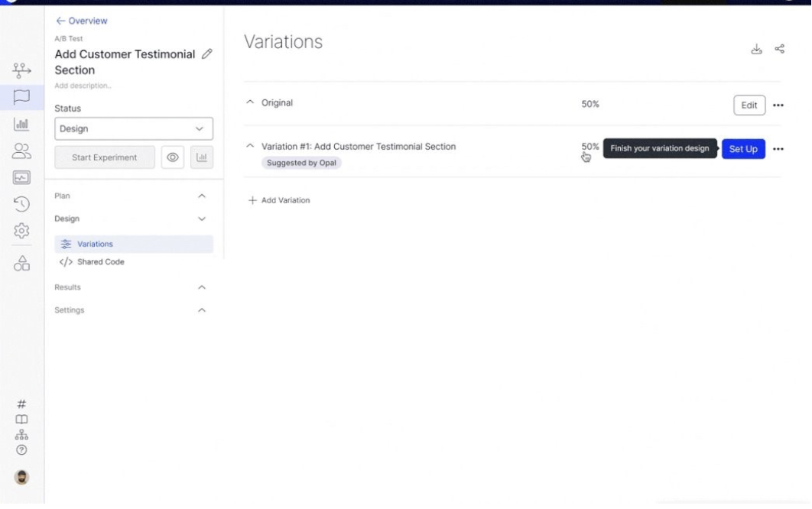
Task: Go back via the Overview link
Action: [80, 21]
